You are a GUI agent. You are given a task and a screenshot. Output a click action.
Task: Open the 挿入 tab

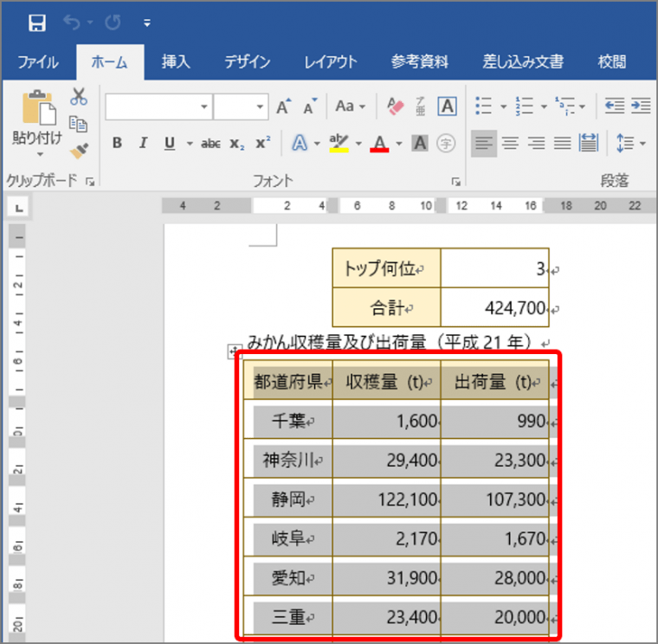click(x=176, y=62)
